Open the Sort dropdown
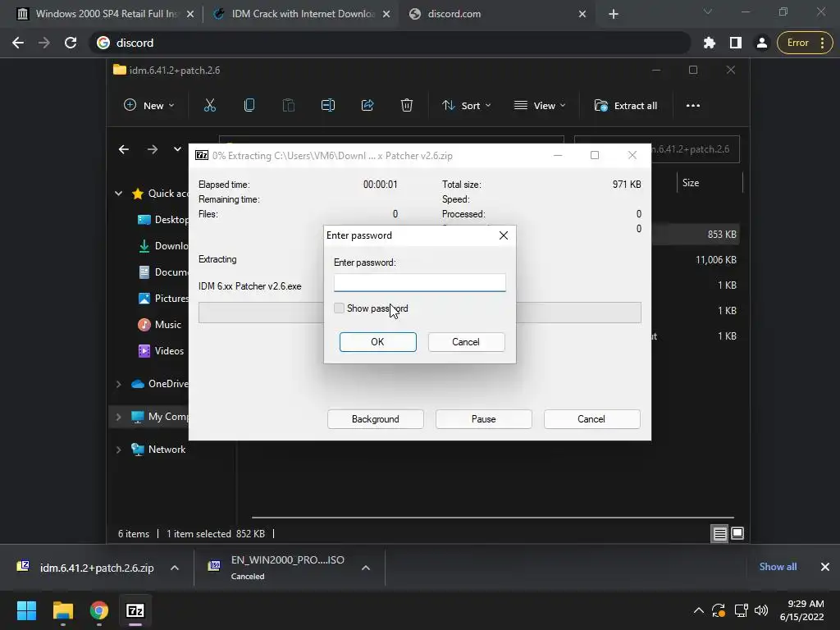 click(x=466, y=106)
